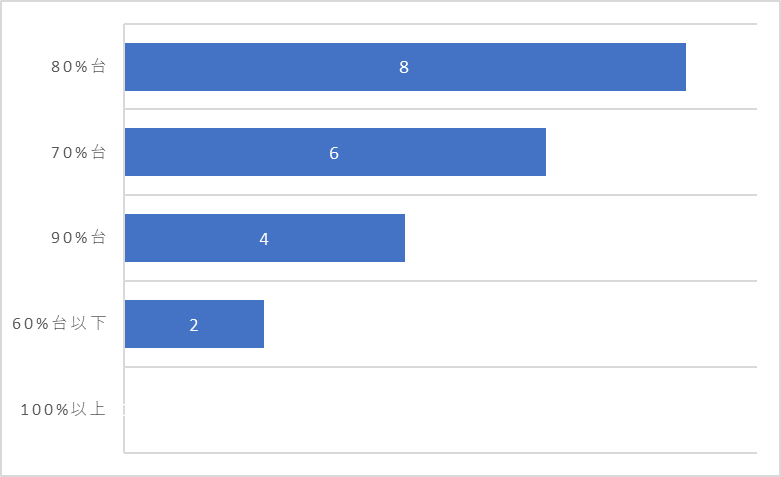781x477 pixels.
Task: Click the gridline below the 60%台以下 bar
Action: 440,367
